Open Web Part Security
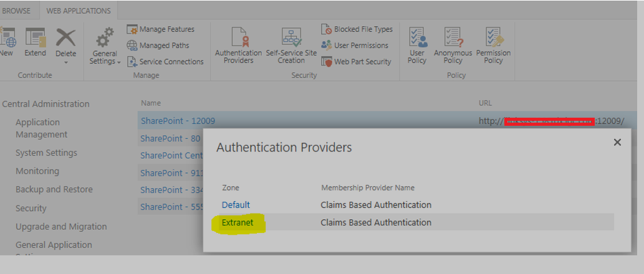 pyautogui.click(x=357, y=62)
